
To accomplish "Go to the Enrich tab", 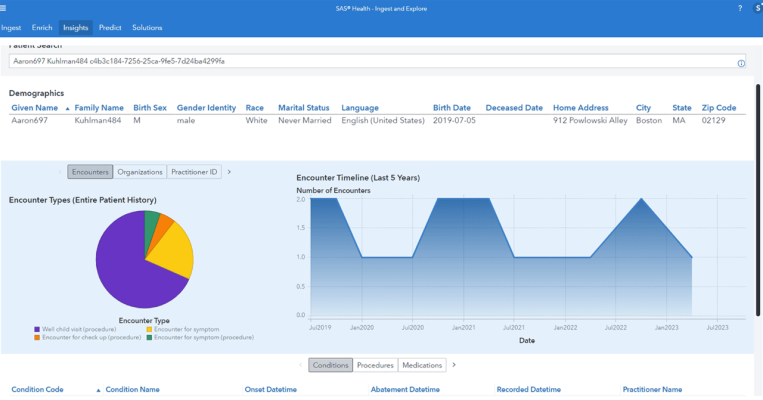I will coord(41,27).
